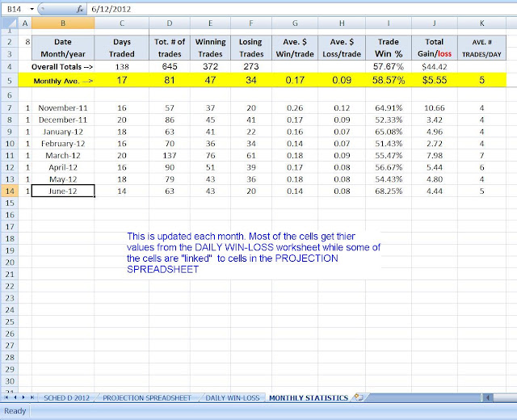Viewport: 517px width, 420px height.
Task: Click horizontal scrollbar left arrow
Action: [488, 398]
